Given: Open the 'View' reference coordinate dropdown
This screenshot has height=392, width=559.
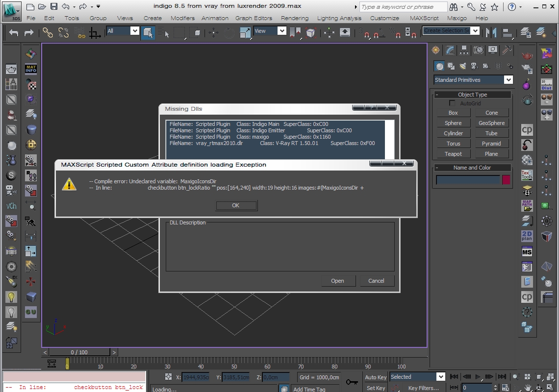Looking at the screenshot, I should coord(281,31).
